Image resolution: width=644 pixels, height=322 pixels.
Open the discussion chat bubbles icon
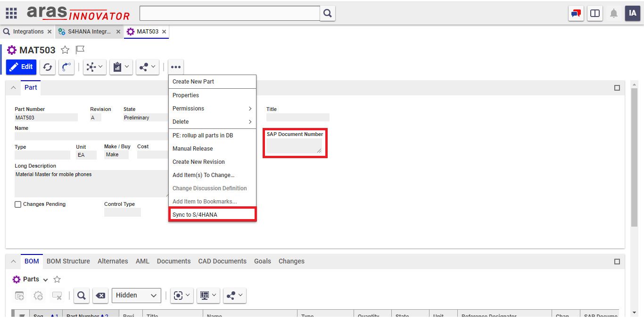coord(576,13)
